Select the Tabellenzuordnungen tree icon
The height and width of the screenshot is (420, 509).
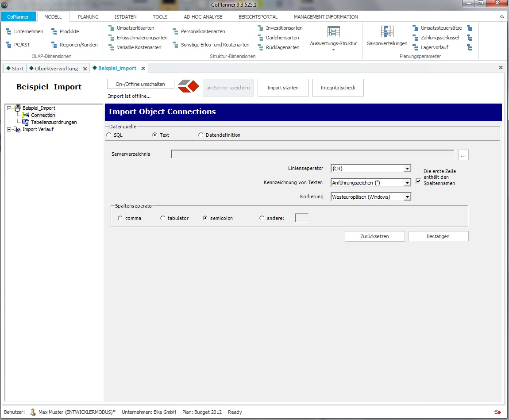coord(25,122)
